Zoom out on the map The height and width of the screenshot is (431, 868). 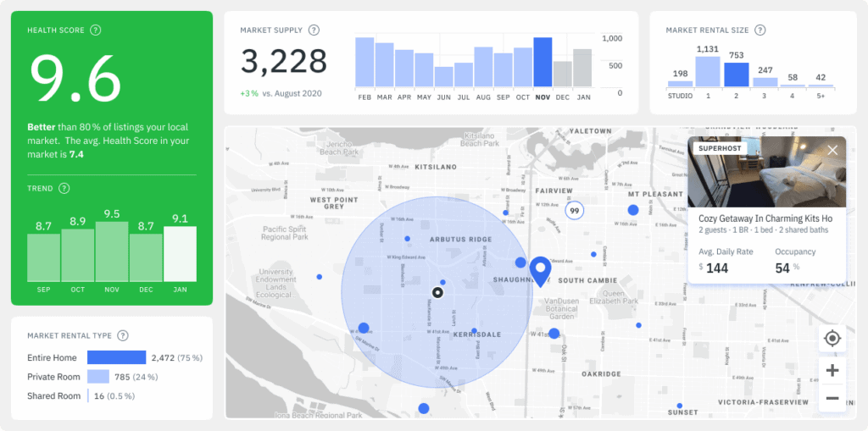pos(832,398)
